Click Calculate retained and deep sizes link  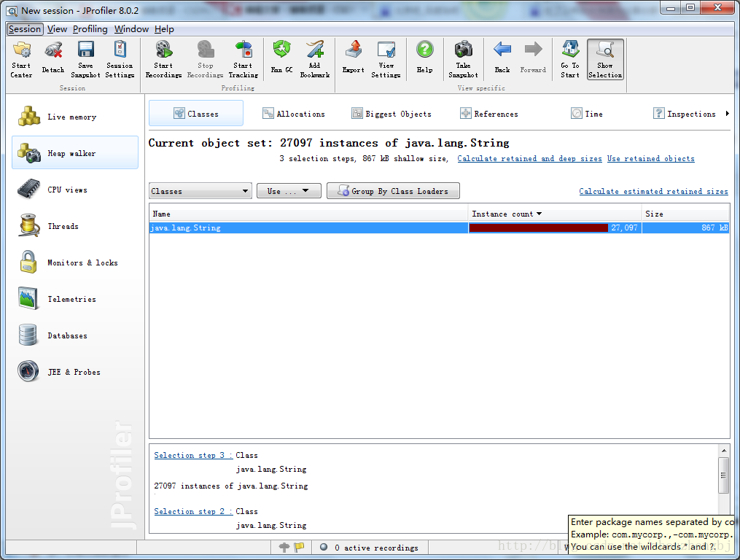[529, 159]
